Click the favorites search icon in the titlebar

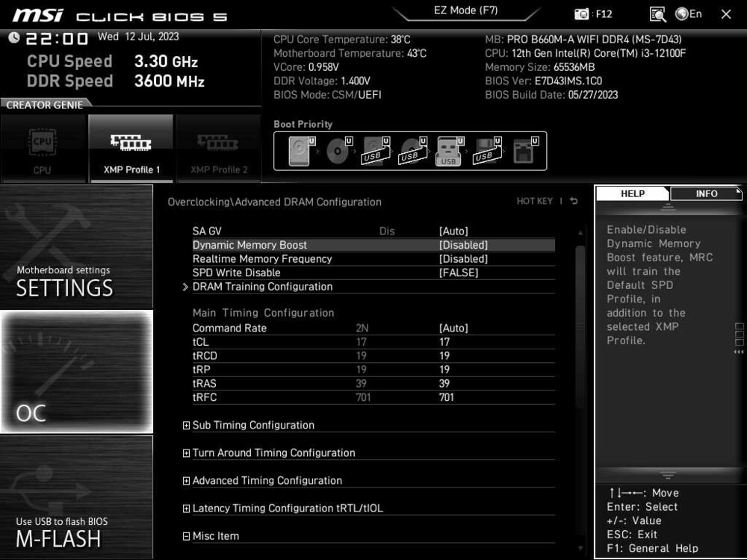658,13
